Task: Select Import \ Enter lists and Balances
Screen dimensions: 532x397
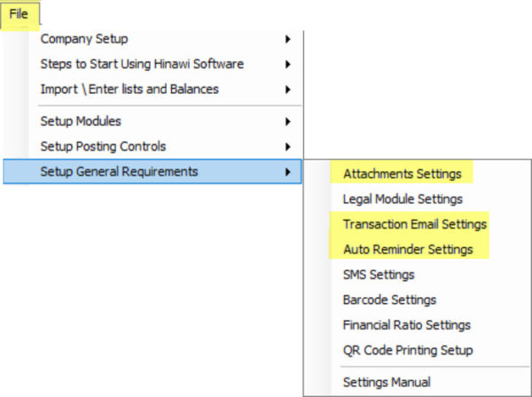Action: [x=153, y=90]
